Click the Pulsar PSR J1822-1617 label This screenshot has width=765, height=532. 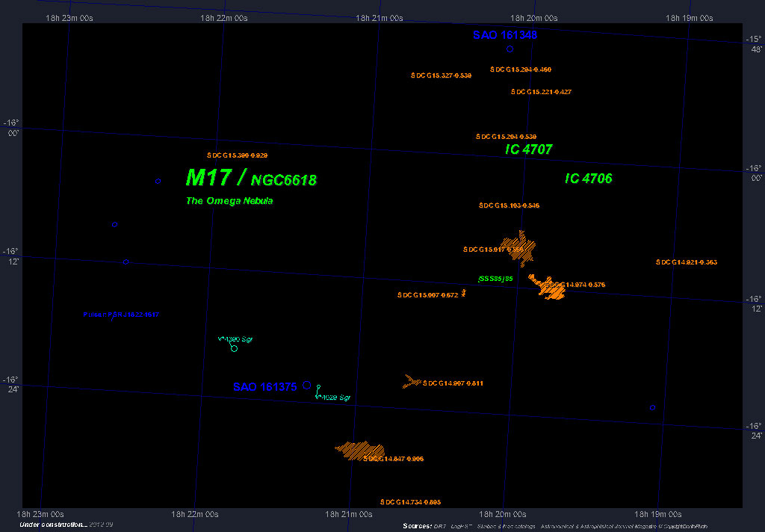(x=121, y=315)
